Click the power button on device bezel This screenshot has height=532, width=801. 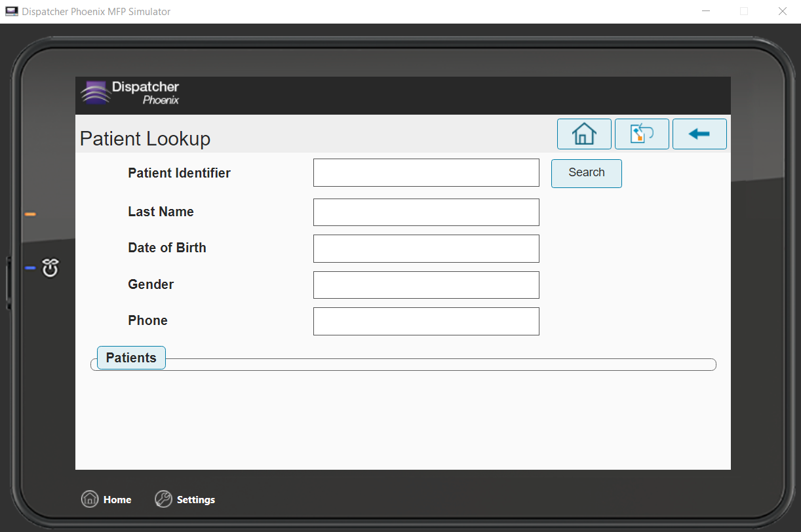pos(50,267)
